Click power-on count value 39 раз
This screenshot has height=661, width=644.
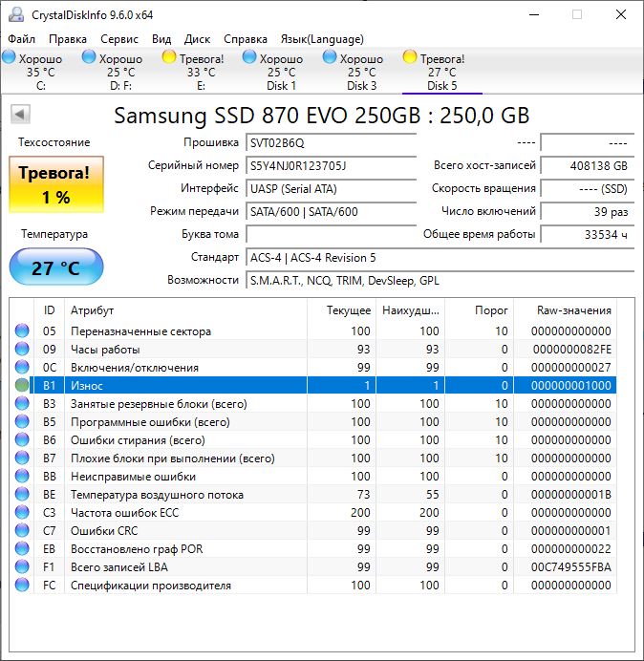[x=587, y=211]
